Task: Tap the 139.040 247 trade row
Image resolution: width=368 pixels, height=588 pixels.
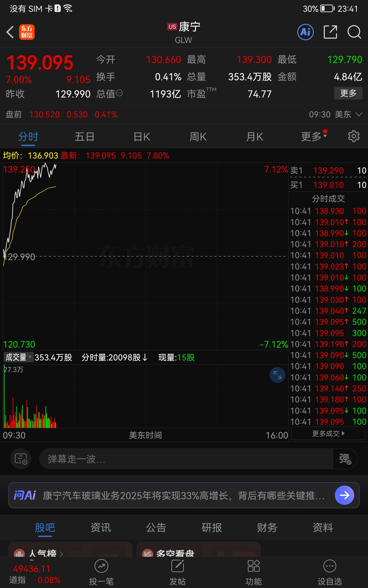Action: (x=328, y=311)
